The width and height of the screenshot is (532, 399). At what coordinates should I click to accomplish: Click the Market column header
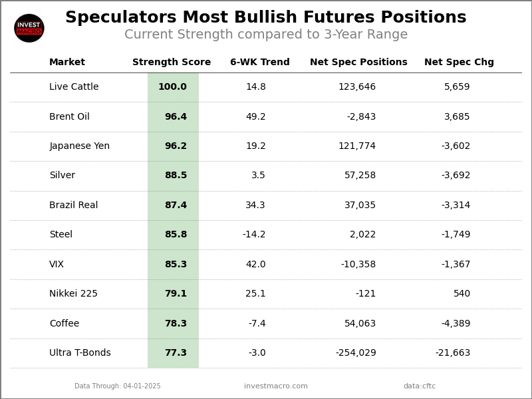[x=67, y=63]
